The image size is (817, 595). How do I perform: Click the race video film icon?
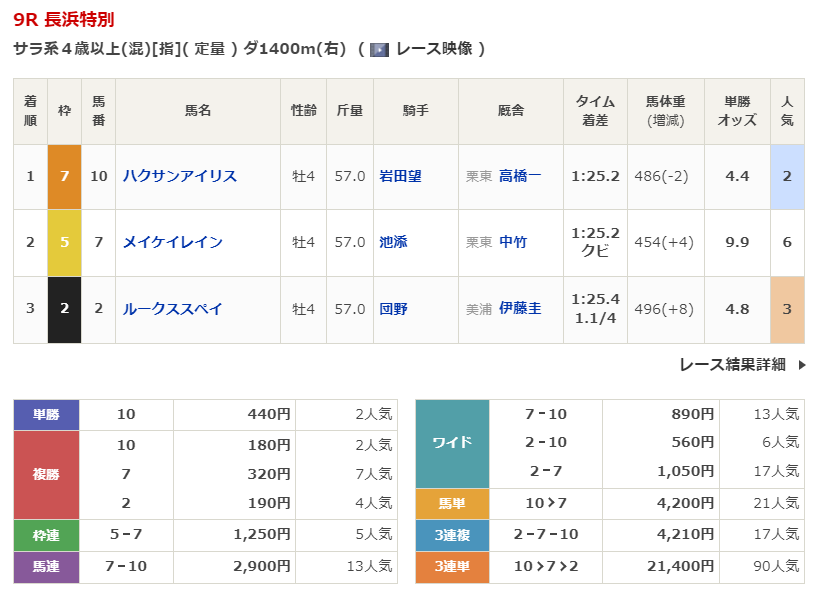(379, 49)
